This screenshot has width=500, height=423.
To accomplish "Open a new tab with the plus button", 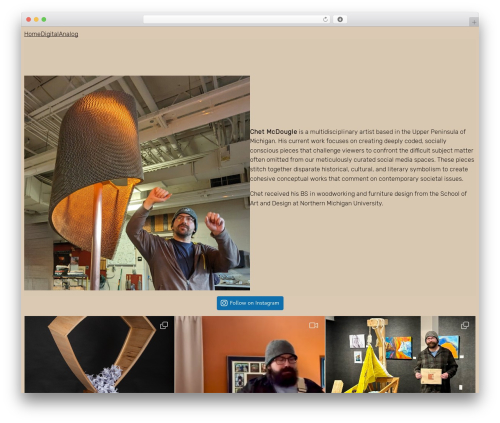I will (x=474, y=22).
